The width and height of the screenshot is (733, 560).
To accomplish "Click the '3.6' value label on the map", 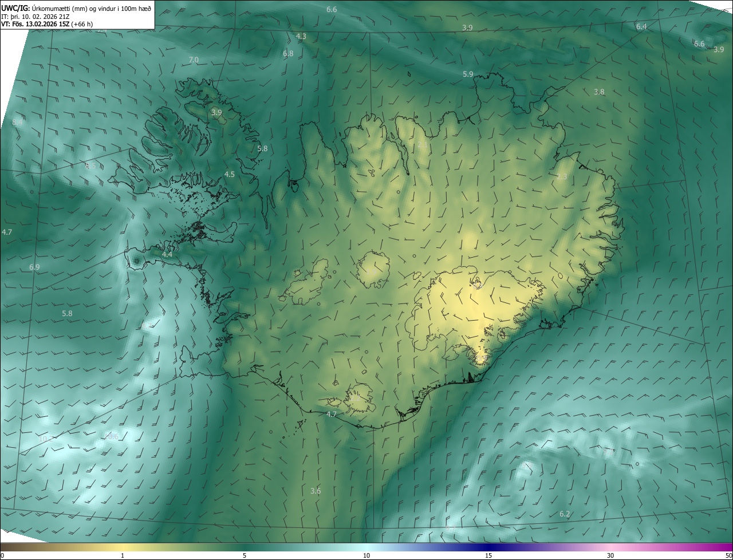I will (316, 491).
